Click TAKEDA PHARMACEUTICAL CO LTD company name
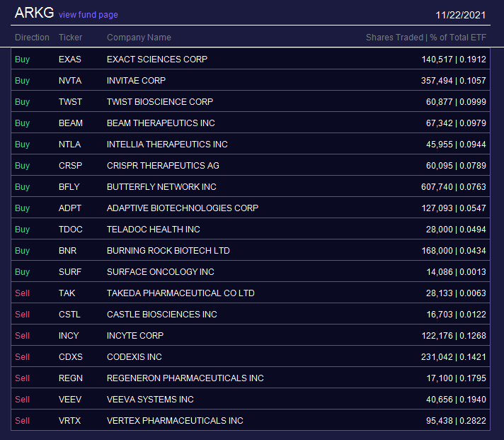This screenshot has width=504, height=440. pos(181,293)
